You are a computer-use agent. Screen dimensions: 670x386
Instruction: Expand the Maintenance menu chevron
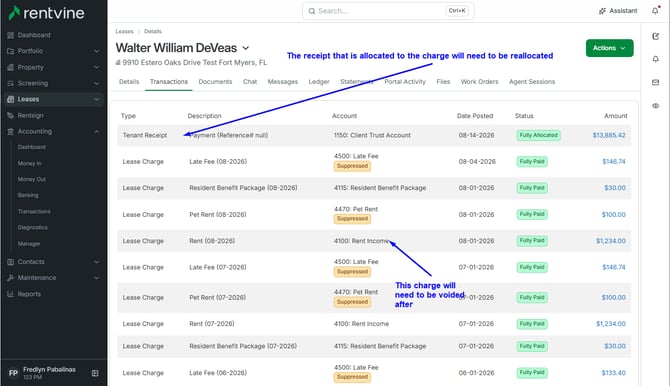(x=97, y=278)
